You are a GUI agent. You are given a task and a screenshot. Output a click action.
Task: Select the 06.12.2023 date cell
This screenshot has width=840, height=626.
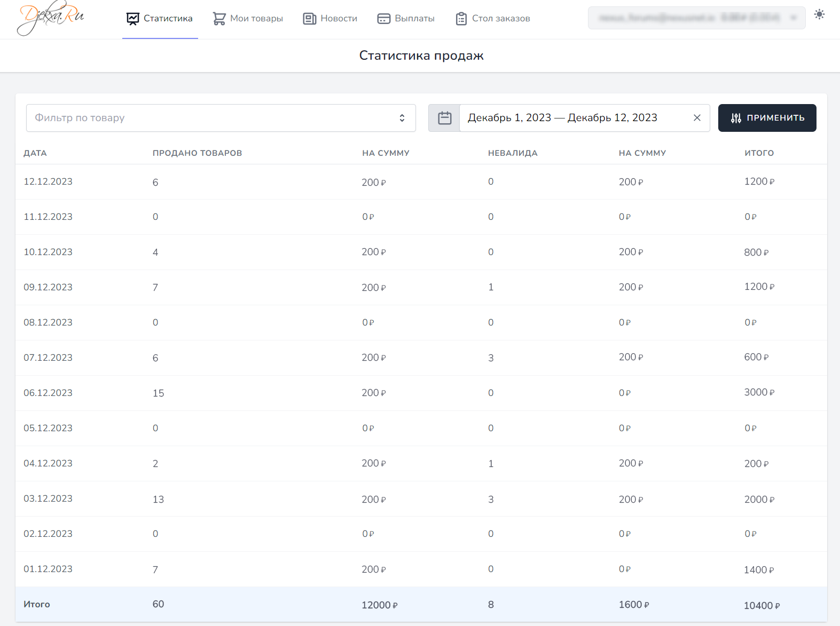click(48, 393)
